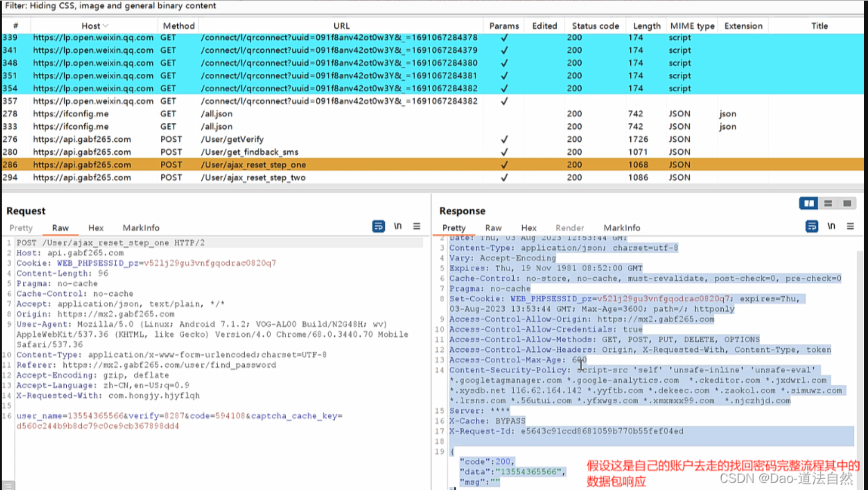Select the /User/ajax_reset_step_two request row
This screenshot has height=490, width=868.
coord(253,177)
